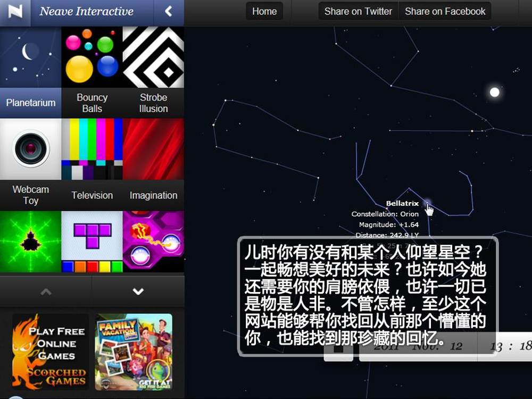Select the Bouncy Balls label
The width and height of the screenshot is (532, 399).
(x=92, y=103)
